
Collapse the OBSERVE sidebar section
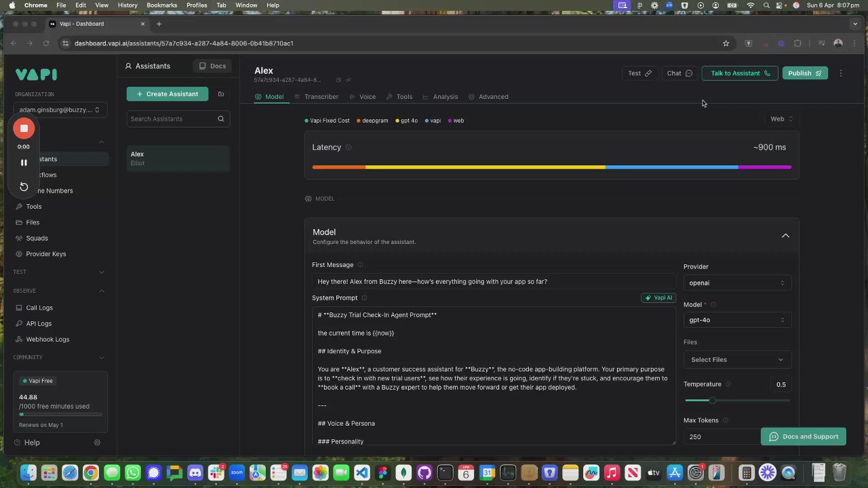[102, 291]
